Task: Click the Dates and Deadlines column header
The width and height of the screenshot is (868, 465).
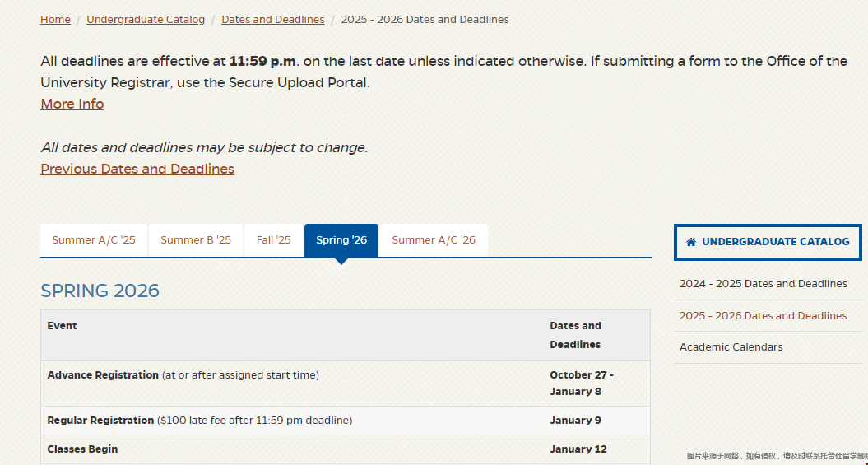Action: pyautogui.click(x=576, y=335)
